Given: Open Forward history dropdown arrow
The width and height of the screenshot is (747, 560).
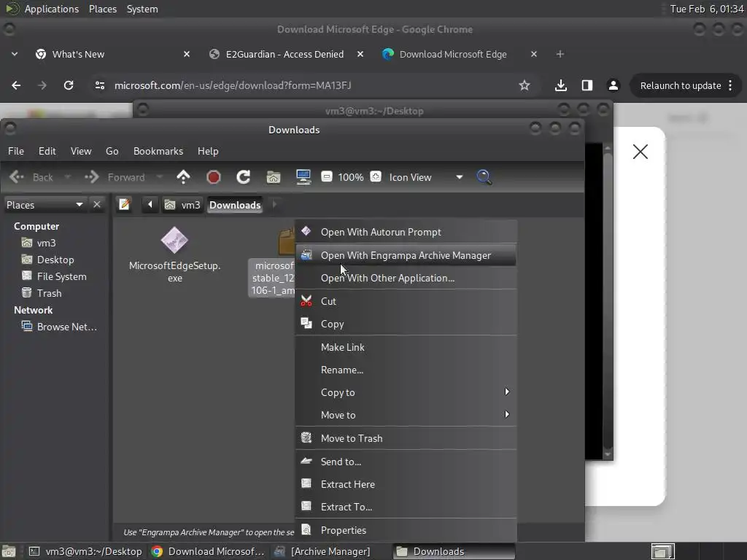Looking at the screenshot, I should pyautogui.click(x=160, y=177).
